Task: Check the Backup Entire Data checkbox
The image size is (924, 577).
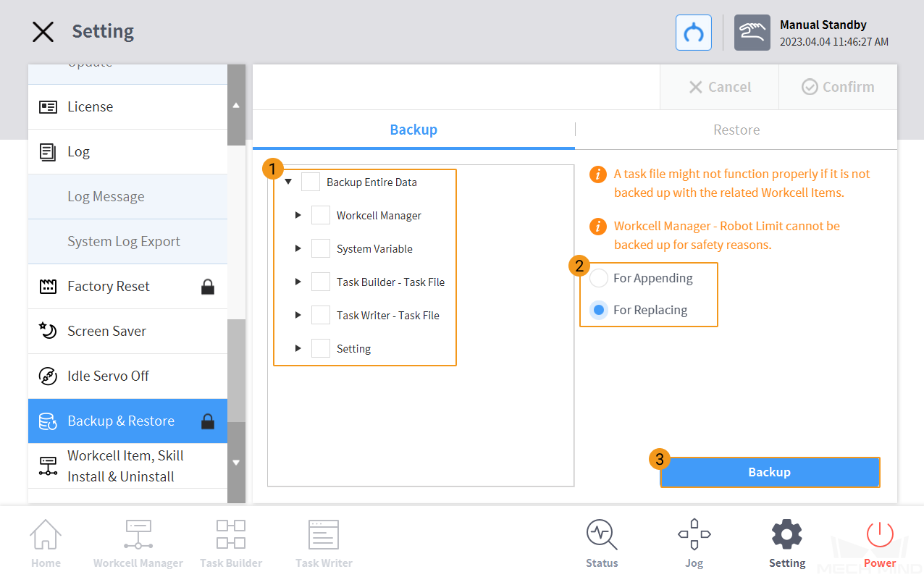Action: (311, 182)
